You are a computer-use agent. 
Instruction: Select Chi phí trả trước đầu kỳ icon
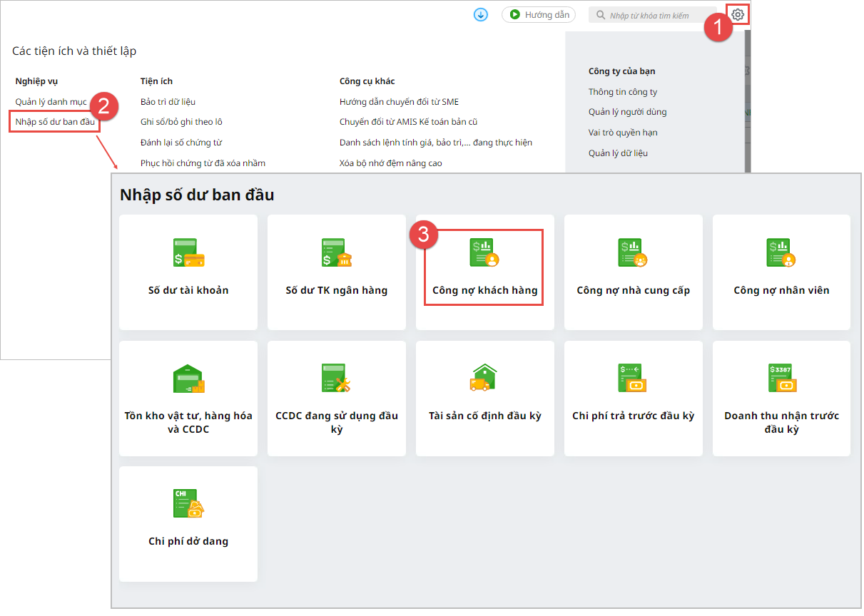point(633,378)
